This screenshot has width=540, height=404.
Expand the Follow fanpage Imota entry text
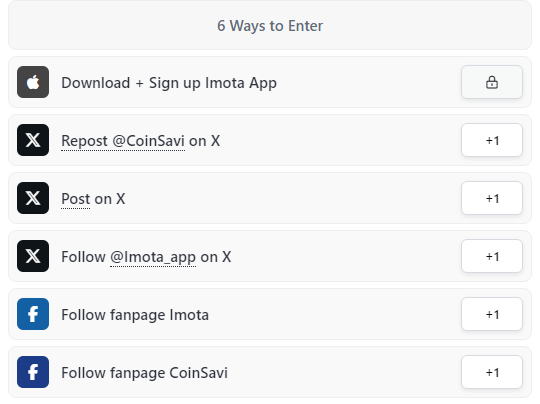(135, 315)
